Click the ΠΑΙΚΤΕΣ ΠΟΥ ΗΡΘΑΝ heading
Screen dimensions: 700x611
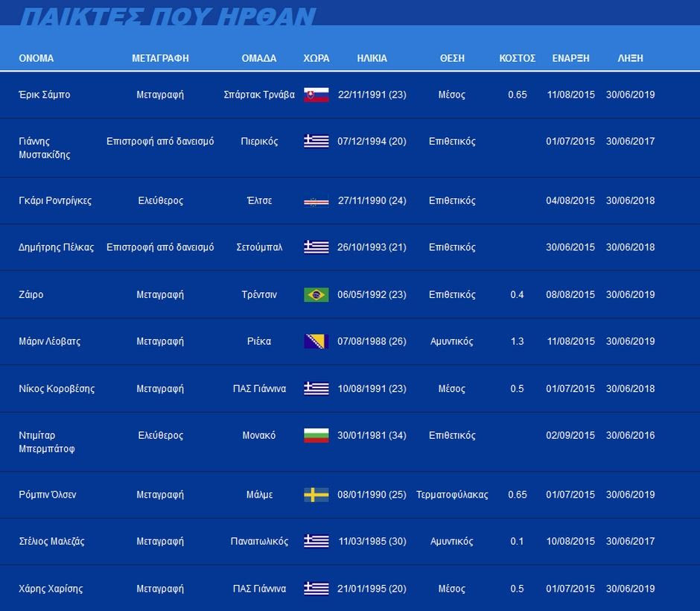point(168,16)
